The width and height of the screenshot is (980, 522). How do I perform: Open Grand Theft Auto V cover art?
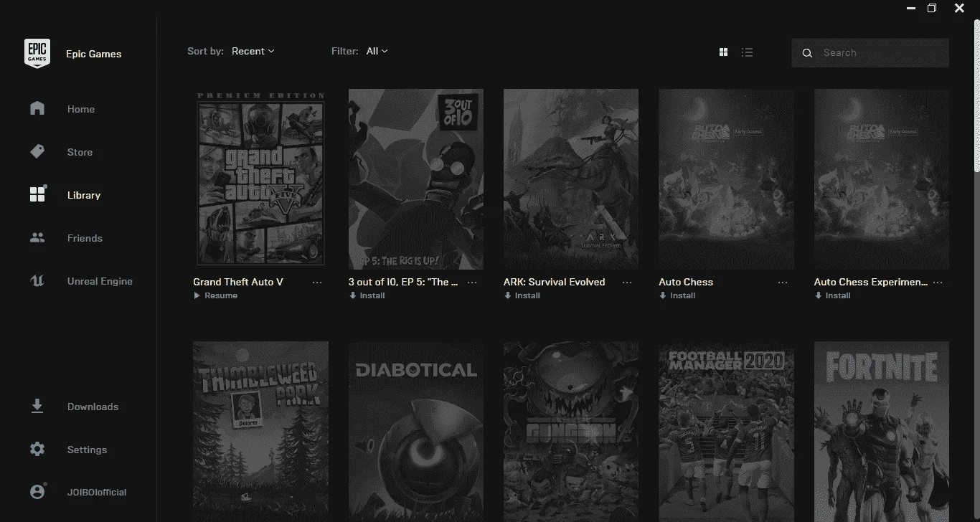(260, 179)
